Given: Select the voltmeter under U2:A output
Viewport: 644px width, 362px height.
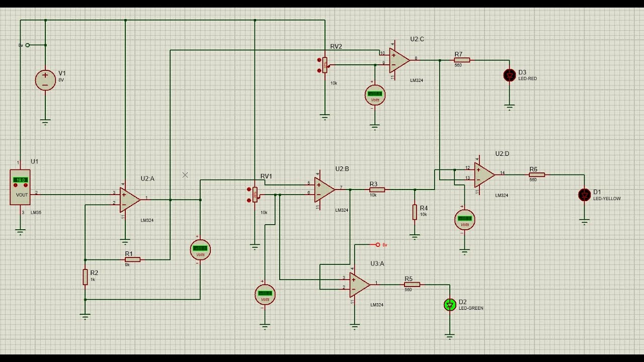Looking at the screenshot, I should (200, 250).
